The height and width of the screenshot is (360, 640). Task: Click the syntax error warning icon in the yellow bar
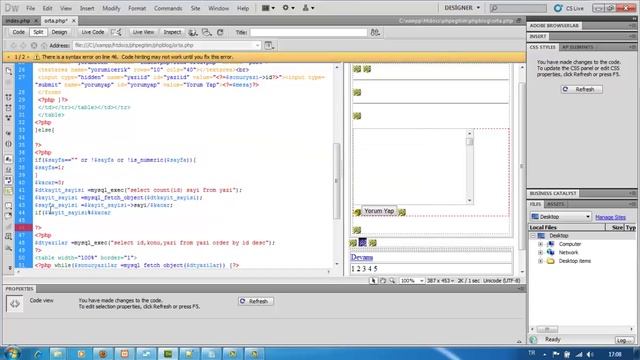(x=36, y=57)
